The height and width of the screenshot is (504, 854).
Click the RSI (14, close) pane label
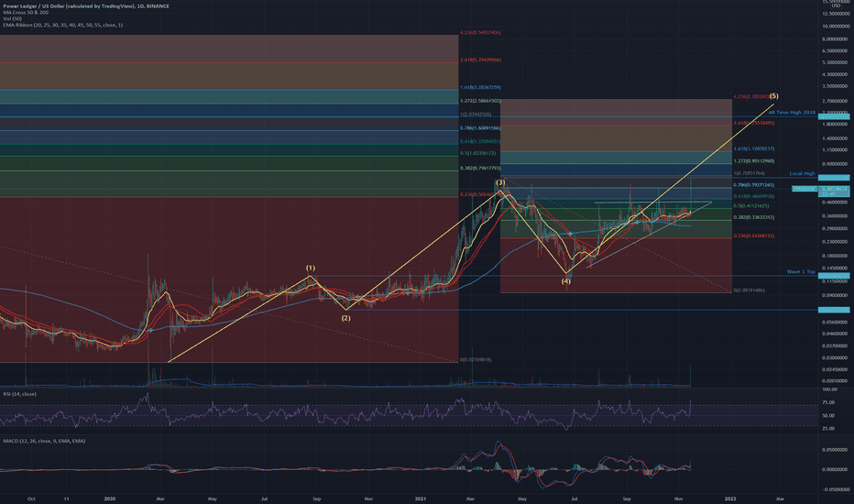click(x=19, y=394)
